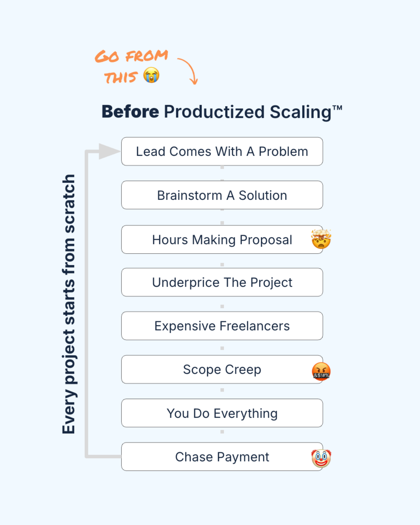Screen dimensions: 420x525
Task: Select the "Lead Comes With A Problem" box
Action: point(222,151)
